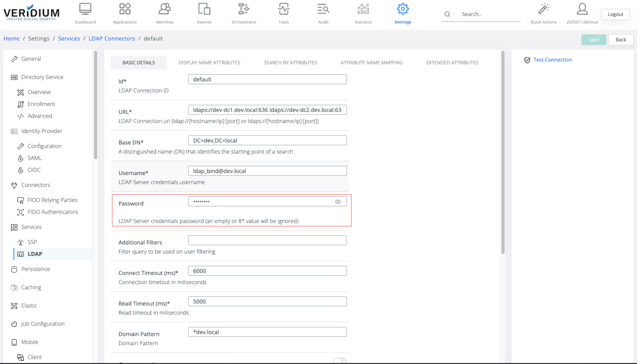
Task: Show password using eye icon
Action: coord(338,202)
